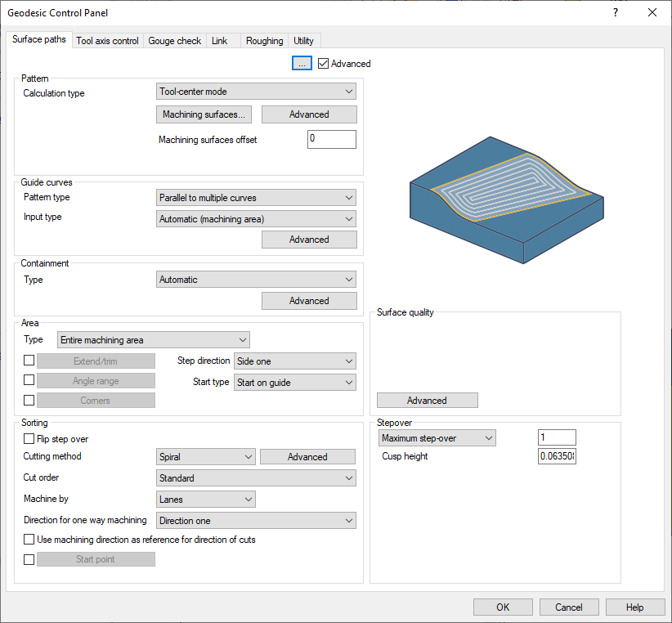Click Advanced in the Containment group

(x=309, y=301)
